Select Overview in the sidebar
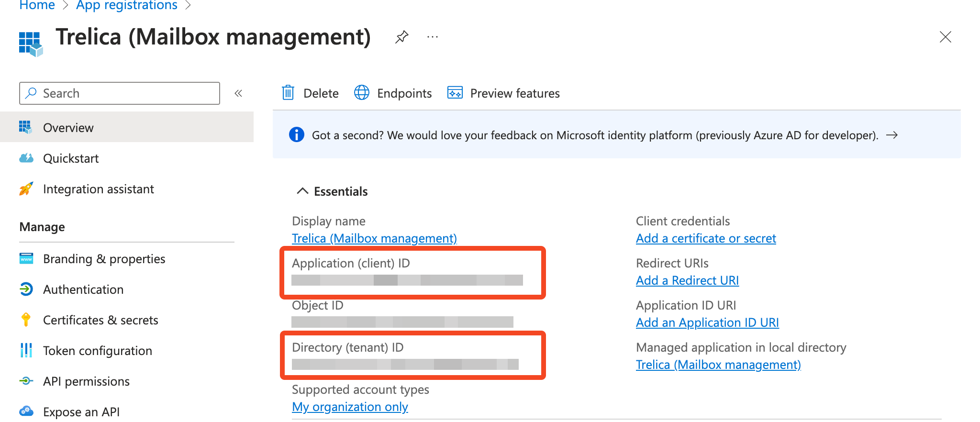Viewport: 980px width, 422px height. [127, 127]
